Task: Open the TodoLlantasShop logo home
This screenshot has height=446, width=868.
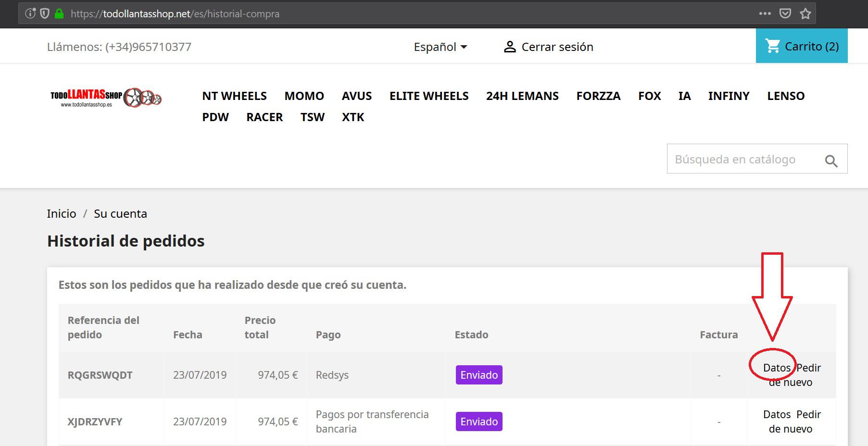Action: [106, 98]
